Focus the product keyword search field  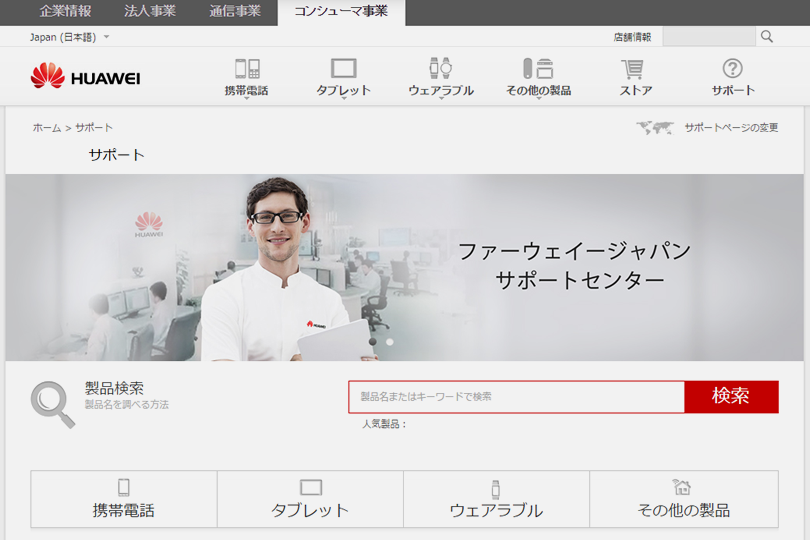(x=517, y=397)
